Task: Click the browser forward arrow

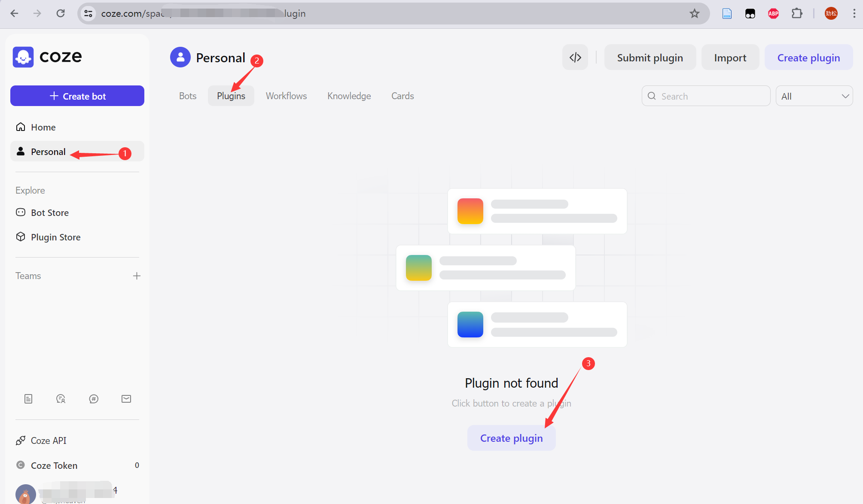Action: [37, 13]
